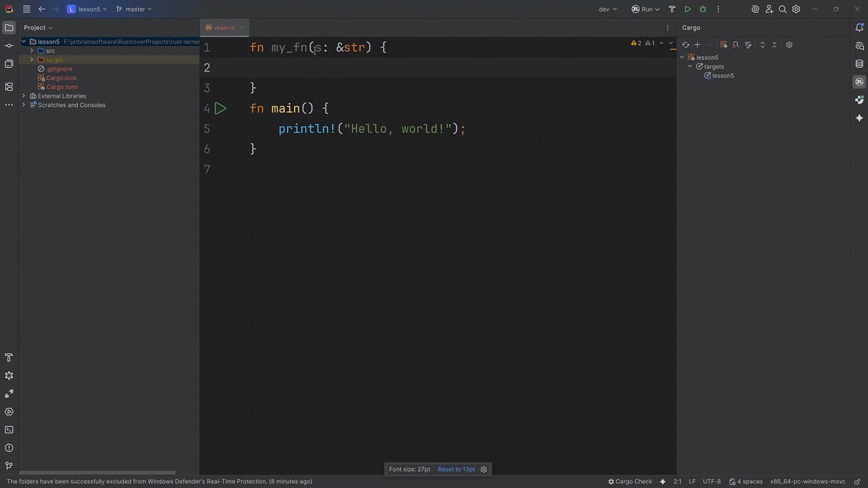Click UTF-8 encoding in status bar
This screenshot has height=488, width=868.
click(x=712, y=481)
